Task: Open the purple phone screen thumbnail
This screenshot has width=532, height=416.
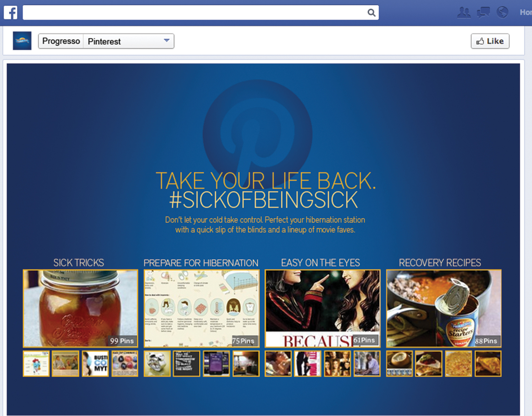Action: (216, 364)
